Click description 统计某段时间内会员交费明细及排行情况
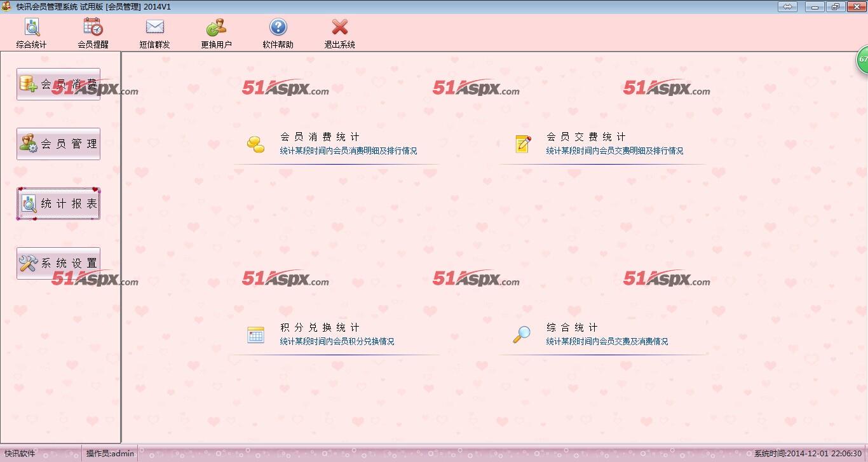The height and width of the screenshot is (462, 868). (615, 151)
